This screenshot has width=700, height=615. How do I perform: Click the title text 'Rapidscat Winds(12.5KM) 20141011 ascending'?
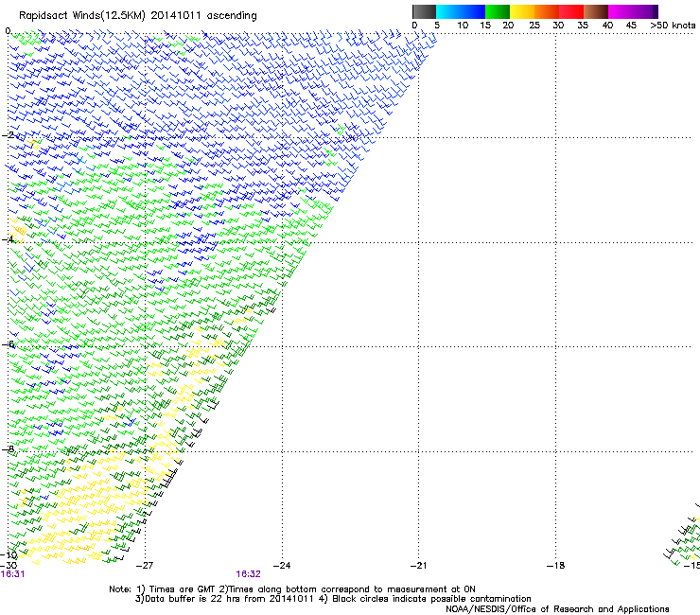point(138,16)
